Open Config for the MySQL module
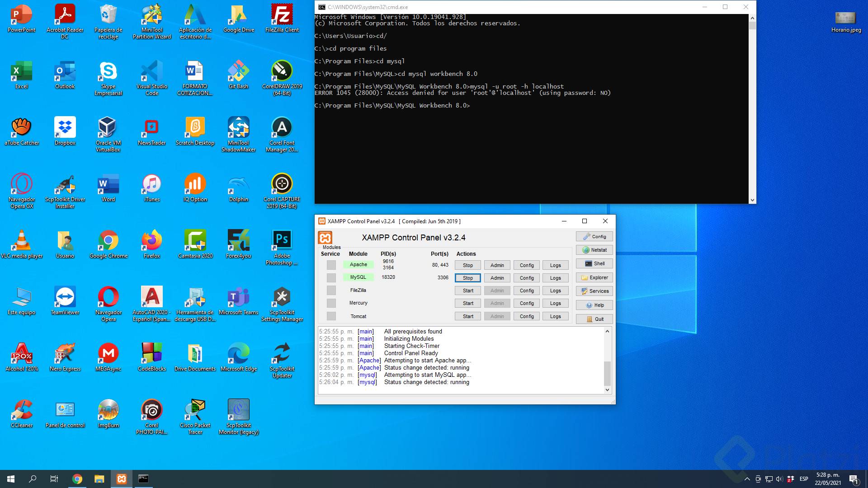This screenshot has height=488, width=868. coord(527,278)
